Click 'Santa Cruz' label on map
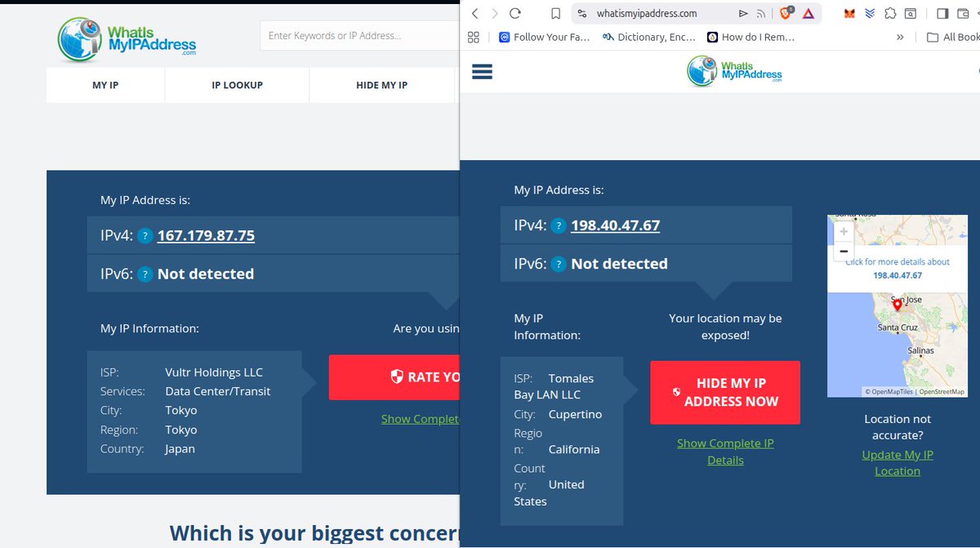Viewport: 980px width, 548px height. 898,327
